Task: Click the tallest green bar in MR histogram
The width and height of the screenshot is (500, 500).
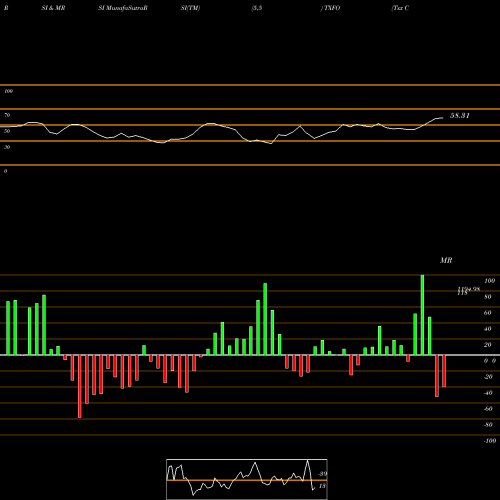Action: 422,315
